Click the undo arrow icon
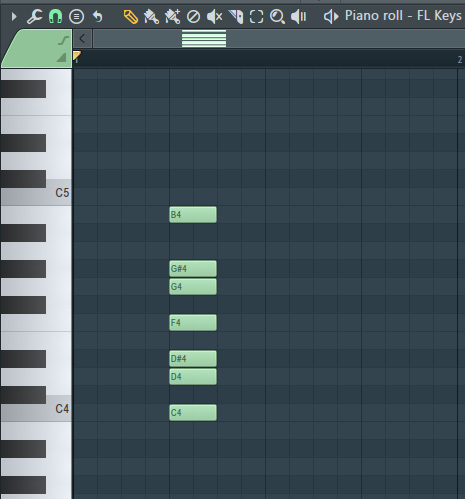This screenshot has height=499, width=465. [x=97, y=16]
